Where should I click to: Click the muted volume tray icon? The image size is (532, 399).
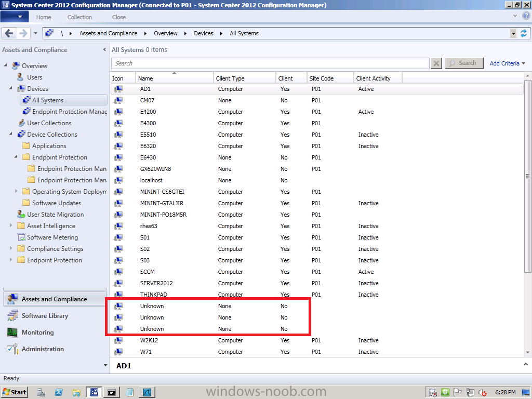click(x=483, y=393)
